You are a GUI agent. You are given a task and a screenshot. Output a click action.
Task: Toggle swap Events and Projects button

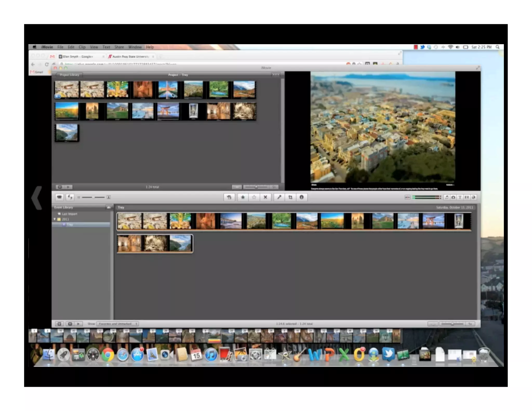70,197
